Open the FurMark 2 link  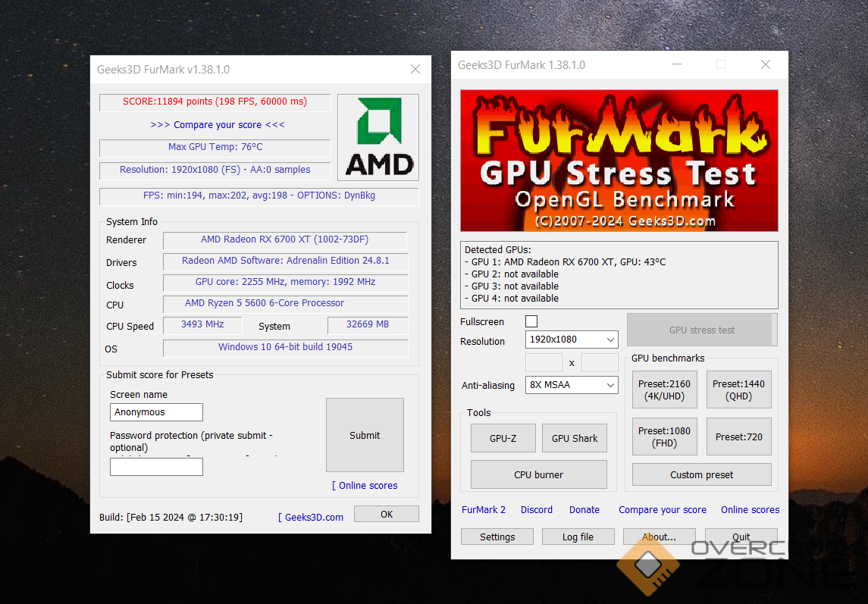pyautogui.click(x=484, y=510)
